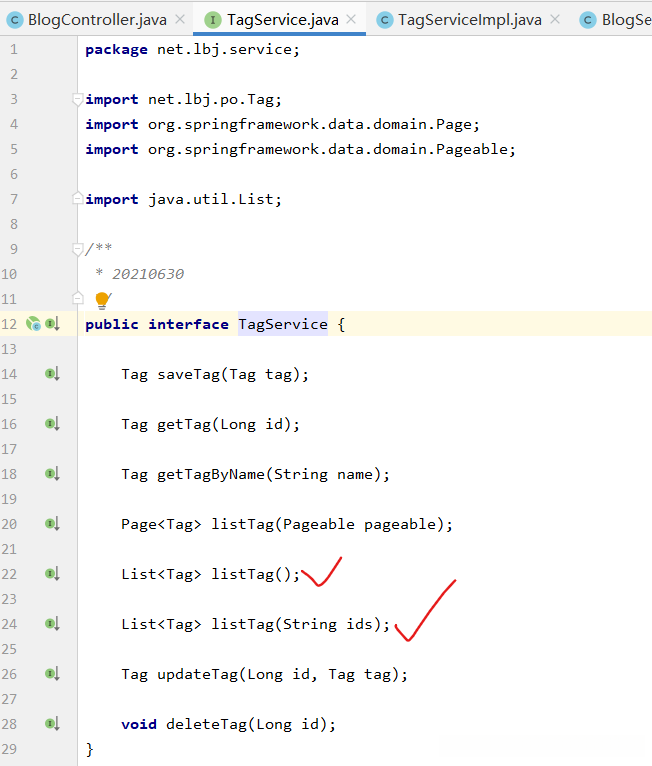
Task: Click the Spring bean gutter icon on line 12
Action: (33, 323)
